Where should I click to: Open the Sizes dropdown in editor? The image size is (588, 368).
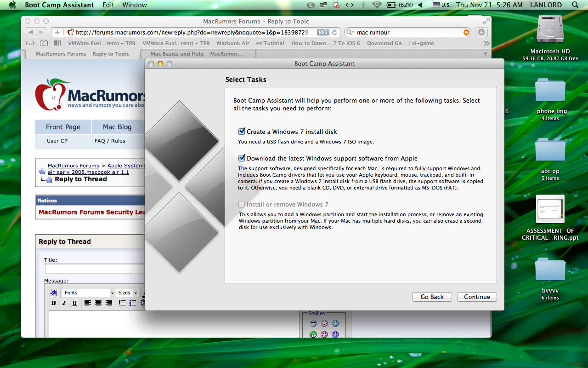(128, 293)
